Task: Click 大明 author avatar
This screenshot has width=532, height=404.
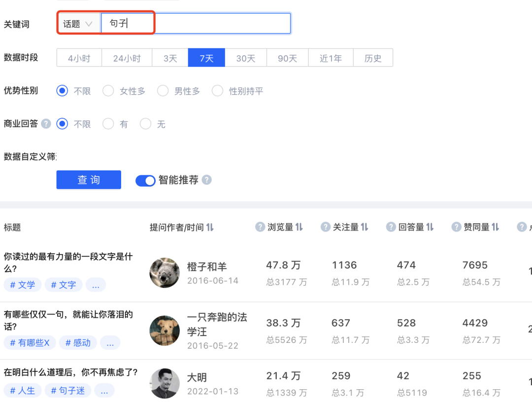Action: pyautogui.click(x=165, y=384)
